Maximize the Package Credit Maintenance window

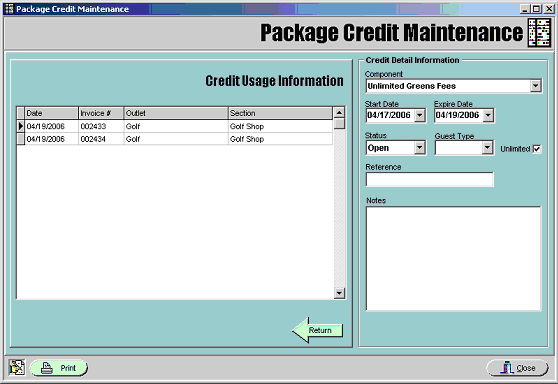tap(536, 9)
